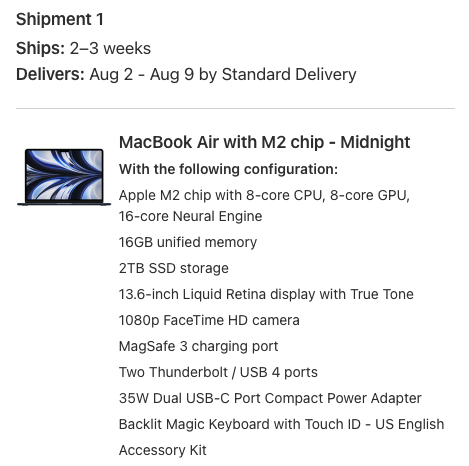Click the Standard Delivery text

click(x=289, y=74)
